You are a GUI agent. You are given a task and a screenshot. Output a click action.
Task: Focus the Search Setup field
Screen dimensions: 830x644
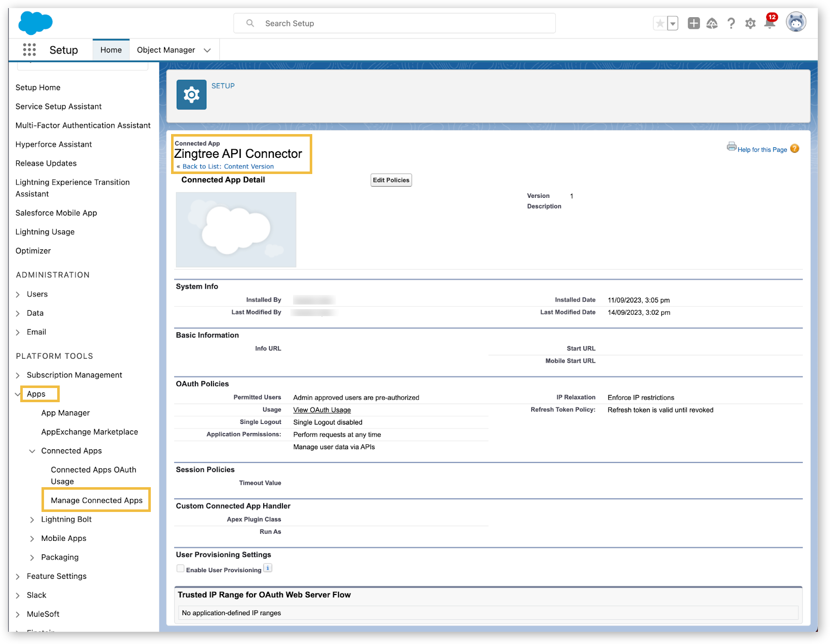(394, 23)
